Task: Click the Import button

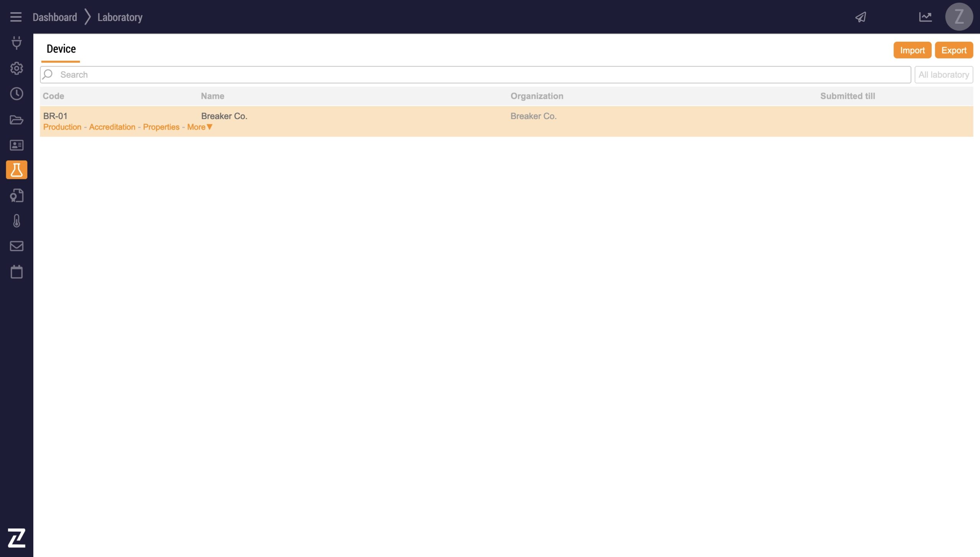Action: tap(912, 50)
